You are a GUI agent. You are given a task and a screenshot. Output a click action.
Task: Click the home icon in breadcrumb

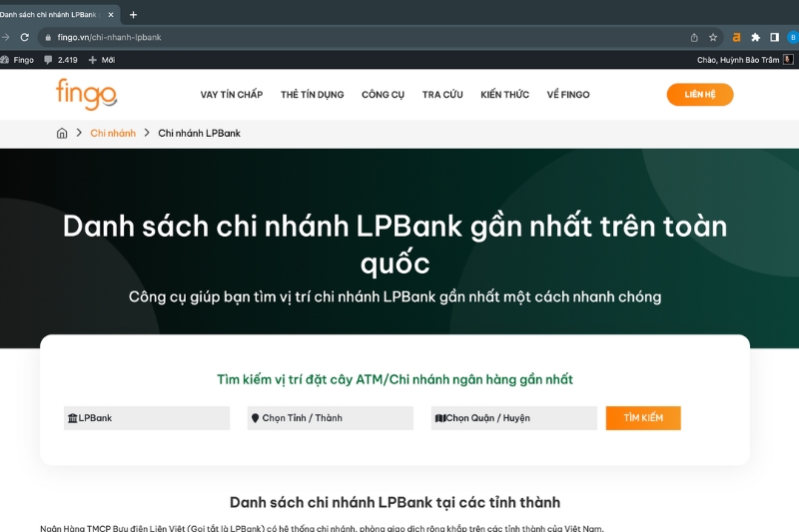click(x=62, y=133)
